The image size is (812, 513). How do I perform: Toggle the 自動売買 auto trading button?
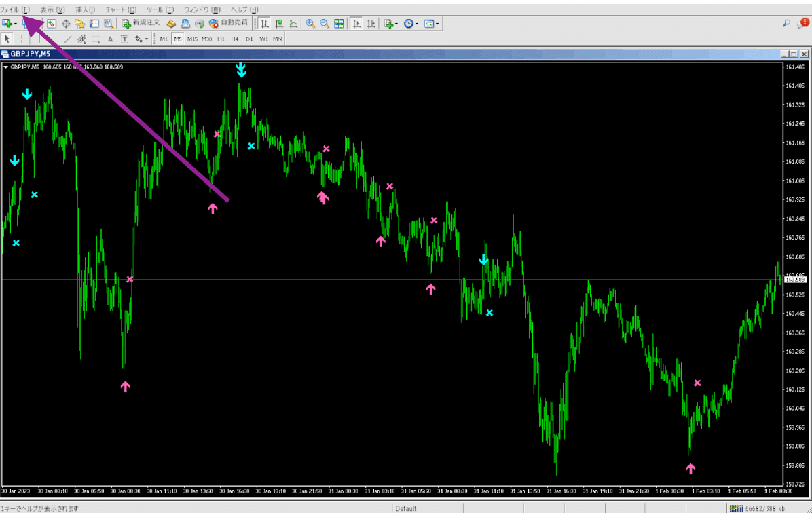[x=228, y=23]
